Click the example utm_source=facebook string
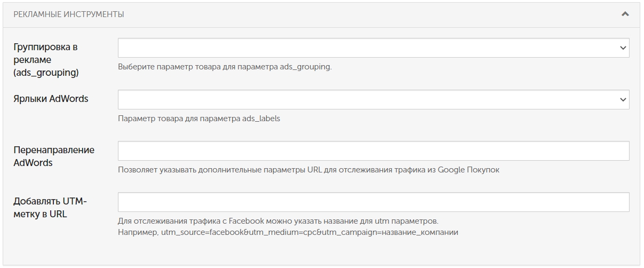Image resolution: width=644 pixels, height=268 pixels. [310, 233]
